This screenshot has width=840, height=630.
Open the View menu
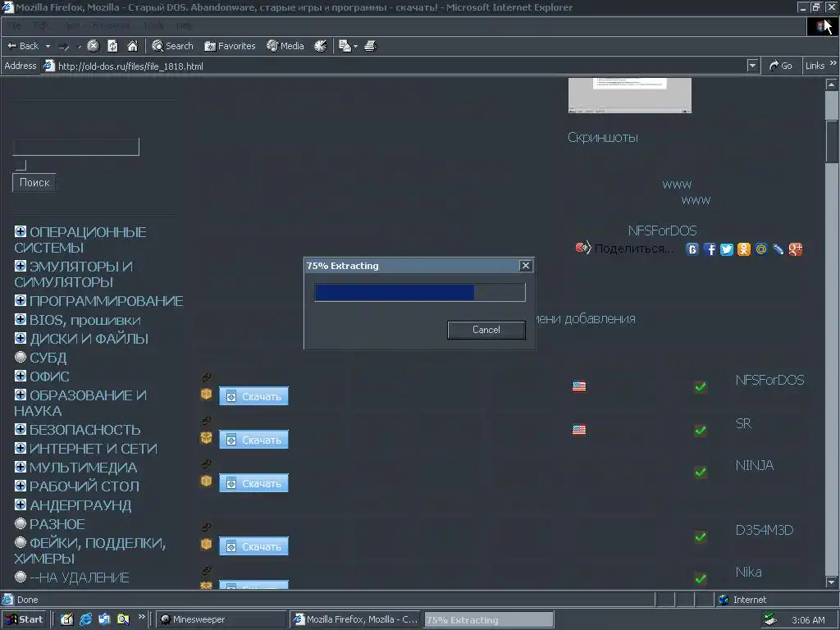coord(71,25)
